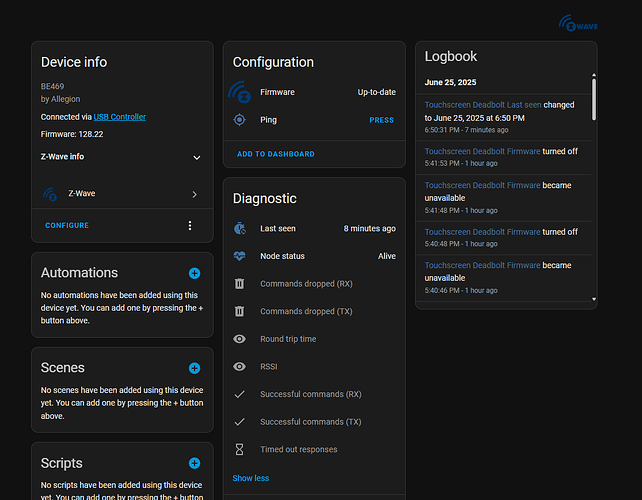Screen dimensions: 642x500
Task: Click the Logbook scroll up arrow
Action: click(x=594, y=75)
